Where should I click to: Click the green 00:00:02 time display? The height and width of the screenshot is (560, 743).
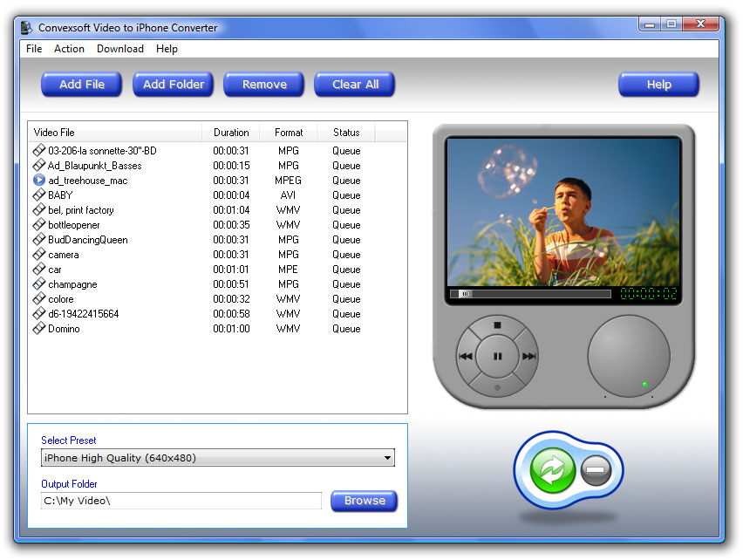pos(649,294)
